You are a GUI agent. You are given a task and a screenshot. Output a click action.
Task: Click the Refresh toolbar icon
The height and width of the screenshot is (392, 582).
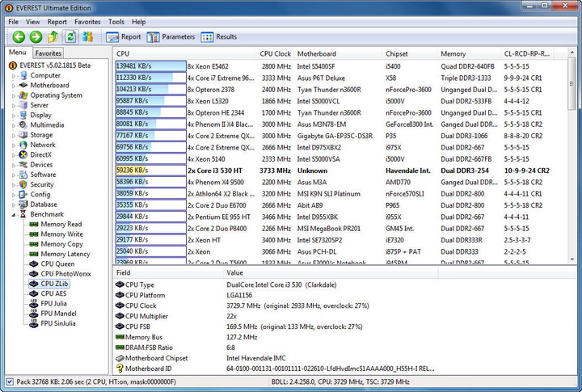click(x=70, y=36)
